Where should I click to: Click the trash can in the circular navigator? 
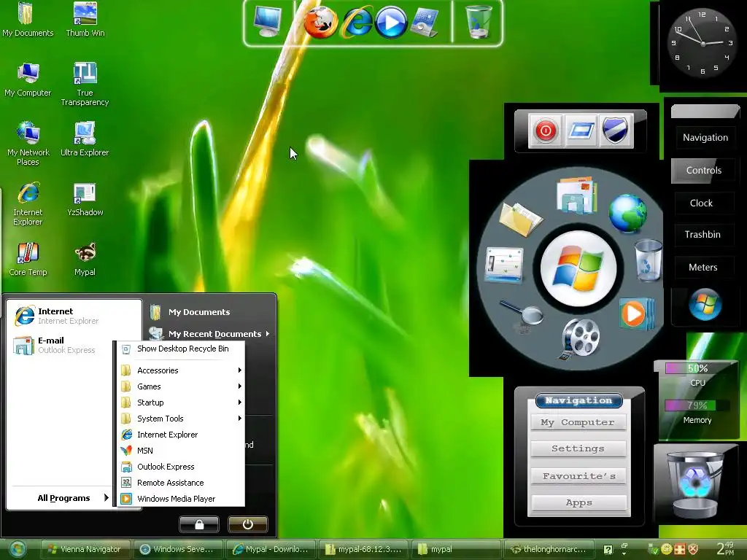[x=649, y=261]
